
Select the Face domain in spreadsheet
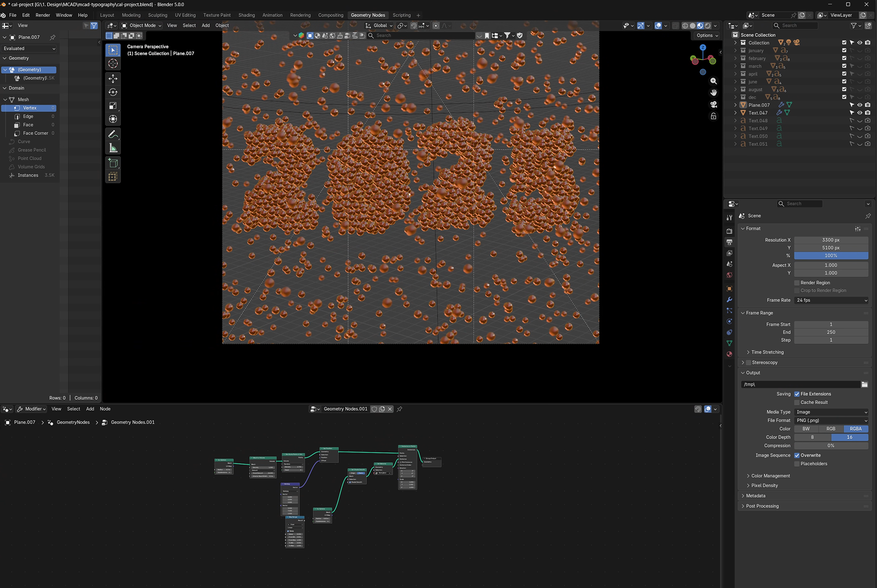pyautogui.click(x=28, y=125)
